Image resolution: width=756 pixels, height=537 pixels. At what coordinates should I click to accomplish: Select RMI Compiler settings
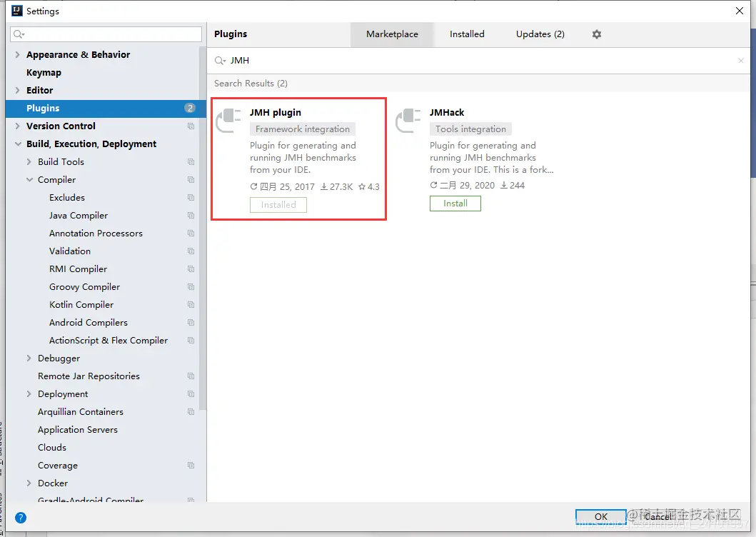[x=78, y=268]
